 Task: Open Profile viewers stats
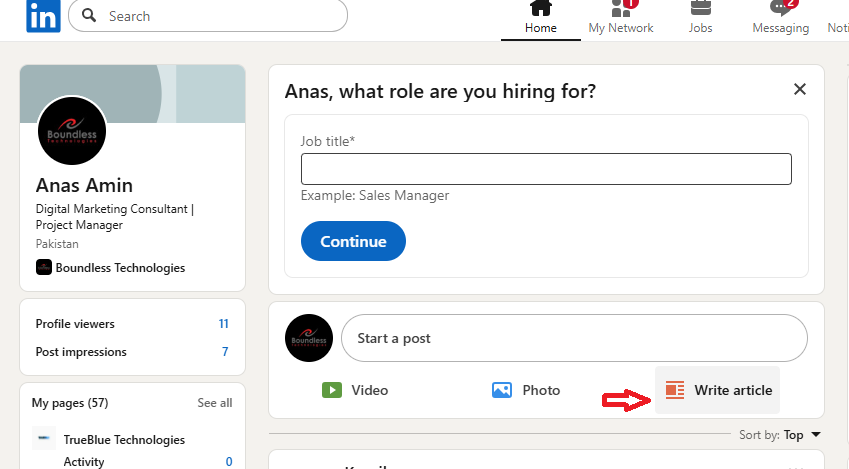[x=132, y=324]
